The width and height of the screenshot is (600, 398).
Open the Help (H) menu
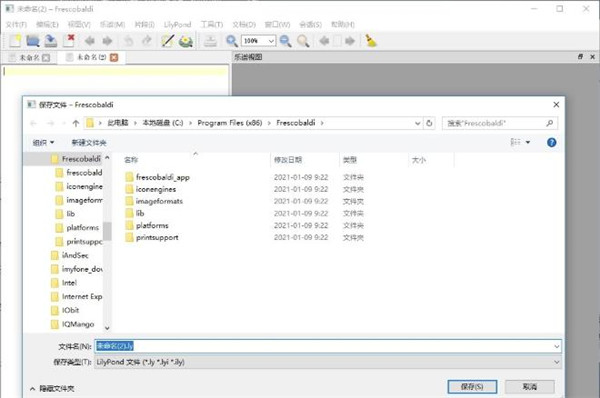click(342, 24)
